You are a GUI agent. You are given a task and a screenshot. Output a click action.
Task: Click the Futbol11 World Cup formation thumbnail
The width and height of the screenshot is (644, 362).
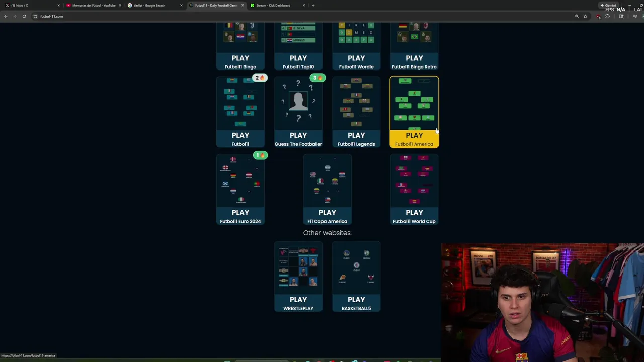point(414,180)
